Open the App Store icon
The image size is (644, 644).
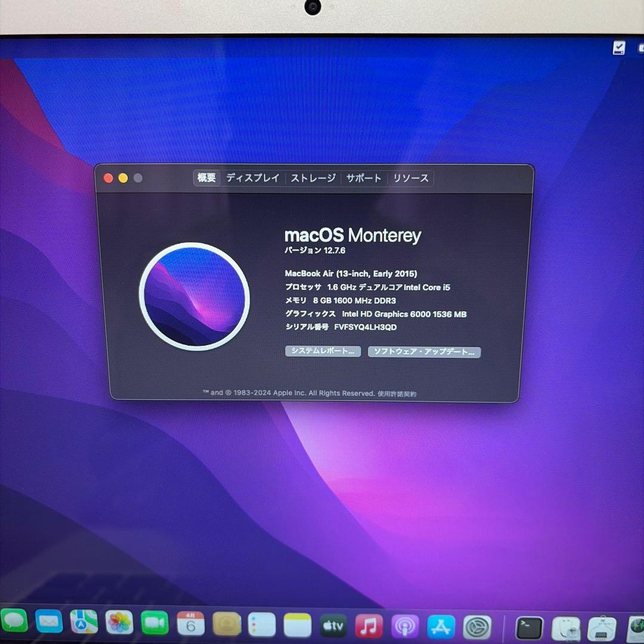point(441,627)
